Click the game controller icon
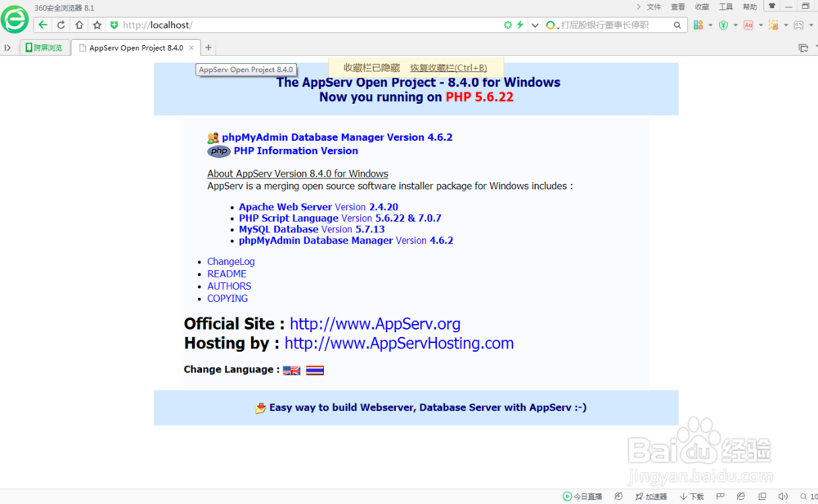 (798, 25)
